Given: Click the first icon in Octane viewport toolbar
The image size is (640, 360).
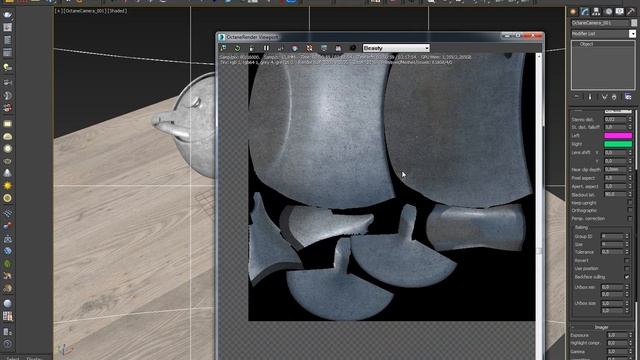Looking at the screenshot, I should (223, 48).
